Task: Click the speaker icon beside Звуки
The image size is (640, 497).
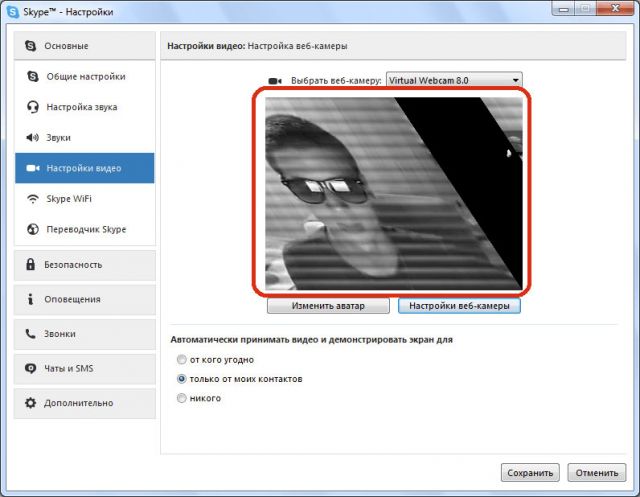Action: click(x=32, y=138)
